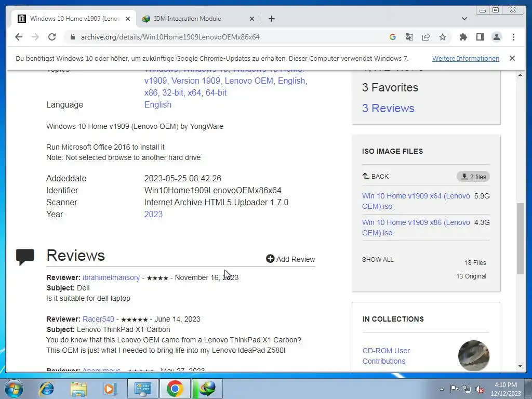Open the 2023 year link
Viewport: 532px width, 399px height.
[153, 214]
